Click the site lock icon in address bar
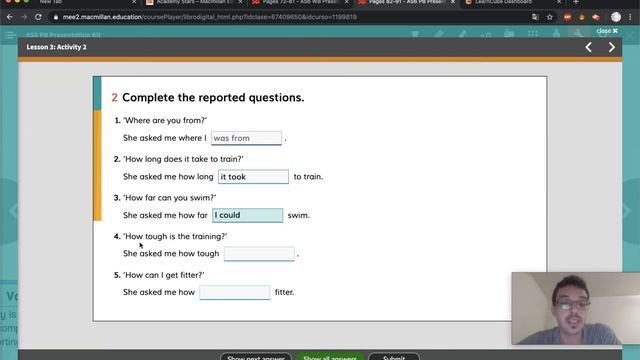The width and height of the screenshot is (640, 360). [x=56, y=17]
